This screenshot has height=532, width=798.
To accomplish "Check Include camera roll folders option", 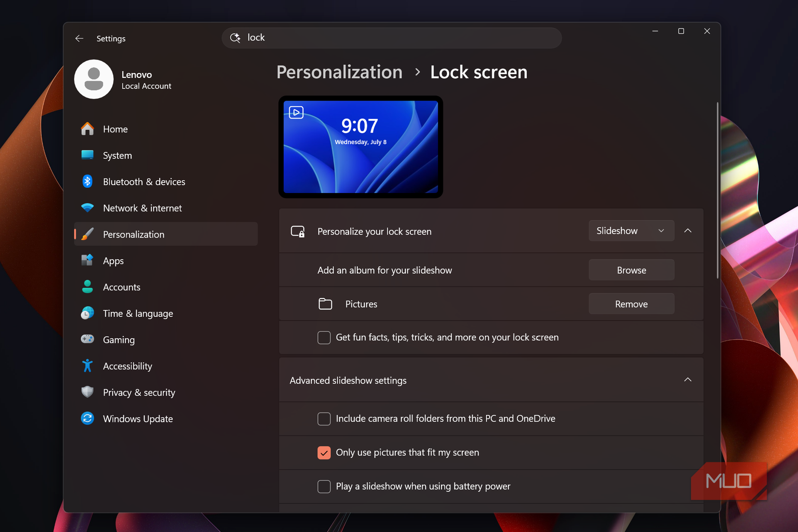I will pos(324,419).
